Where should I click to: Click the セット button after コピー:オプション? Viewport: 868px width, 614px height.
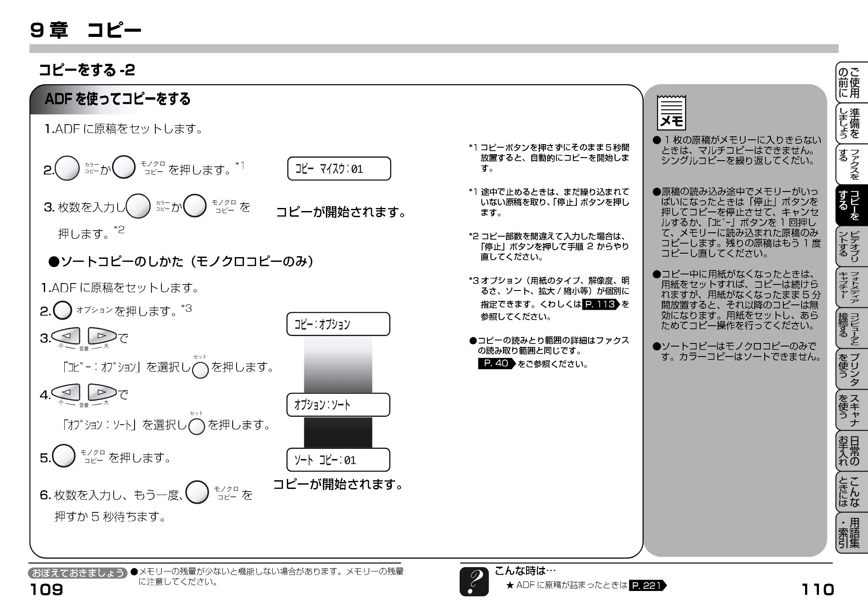[200, 370]
